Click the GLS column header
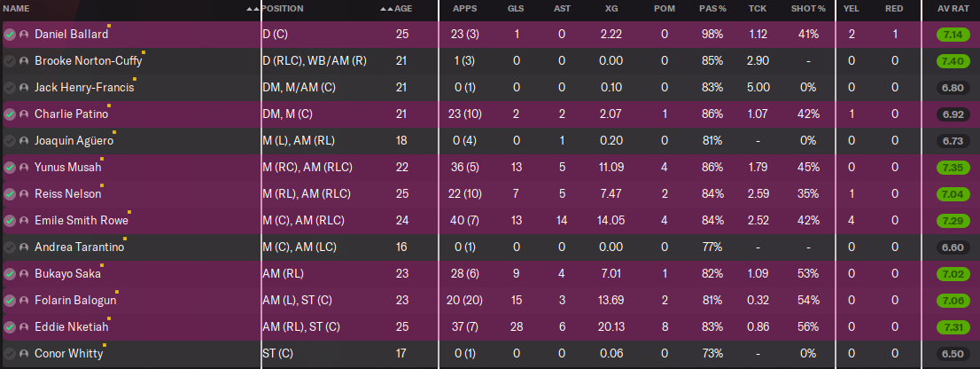The height and width of the screenshot is (369, 980). [515, 8]
